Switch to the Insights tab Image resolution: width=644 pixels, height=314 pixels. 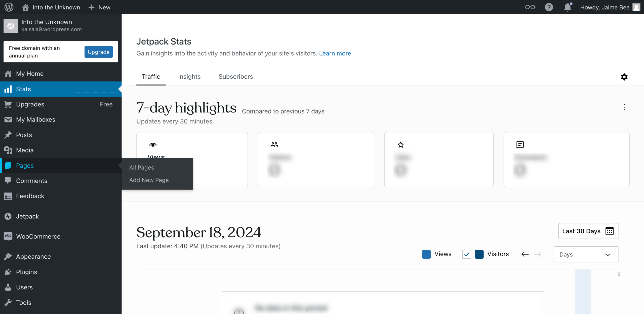(189, 76)
